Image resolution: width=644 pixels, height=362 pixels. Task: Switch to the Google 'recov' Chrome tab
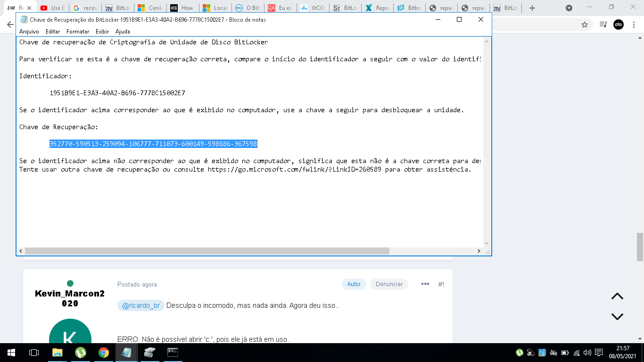pyautogui.click(x=85, y=8)
